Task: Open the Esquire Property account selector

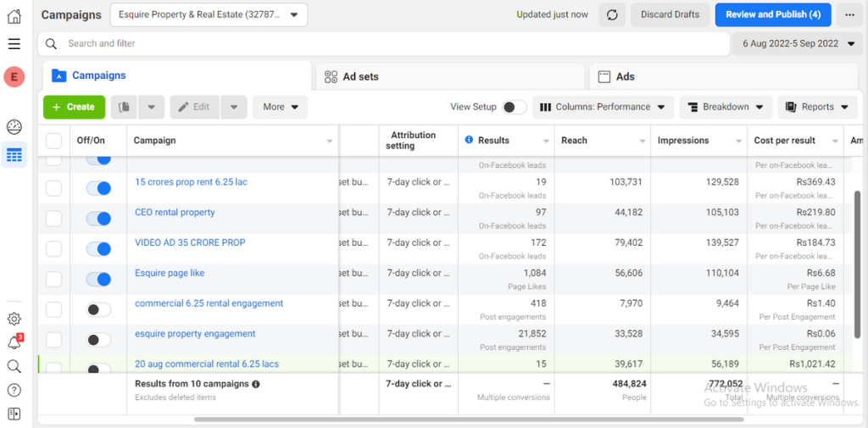Action: [209, 14]
